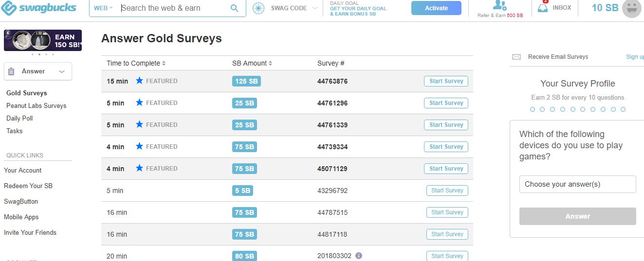The image size is (644, 261).
Task: Click the Swagbucks logo
Action: 39,8
